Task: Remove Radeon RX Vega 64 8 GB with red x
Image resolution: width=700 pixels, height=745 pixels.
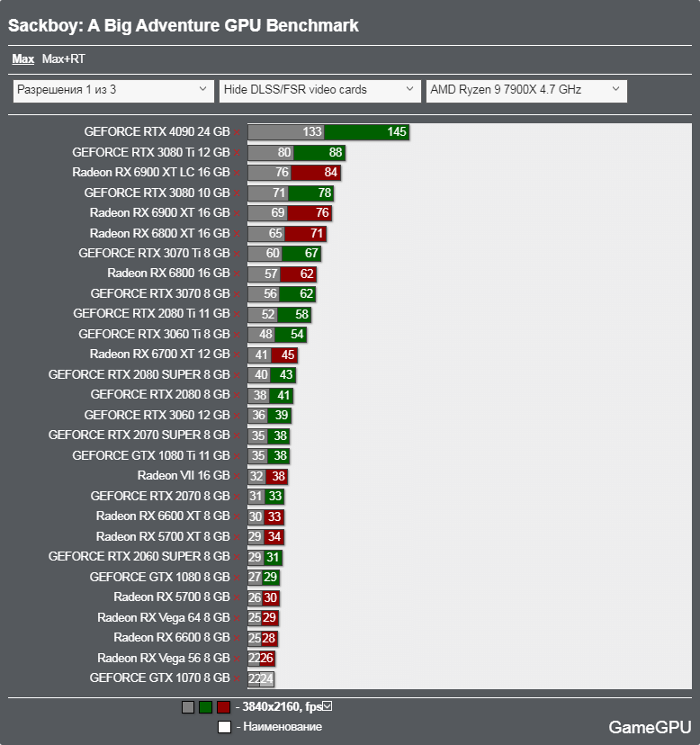Action: (x=237, y=617)
